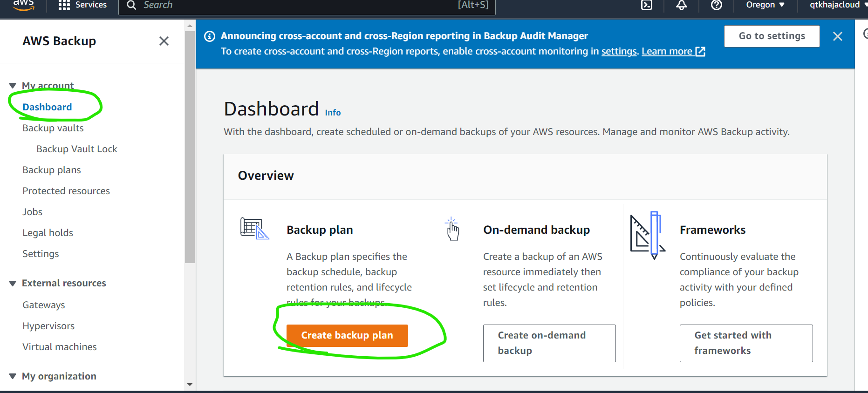Click the sidebar scroll down arrow
This screenshot has height=393, width=868.
(190, 385)
